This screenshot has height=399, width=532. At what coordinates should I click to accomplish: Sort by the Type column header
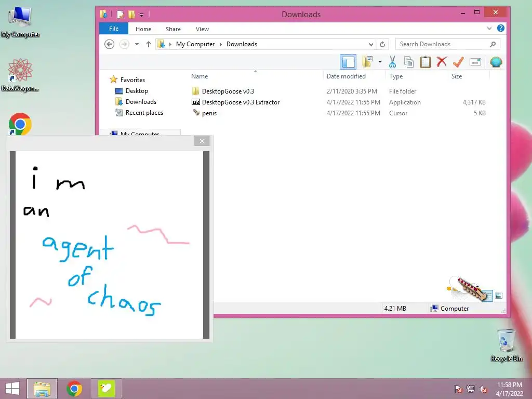coord(395,76)
